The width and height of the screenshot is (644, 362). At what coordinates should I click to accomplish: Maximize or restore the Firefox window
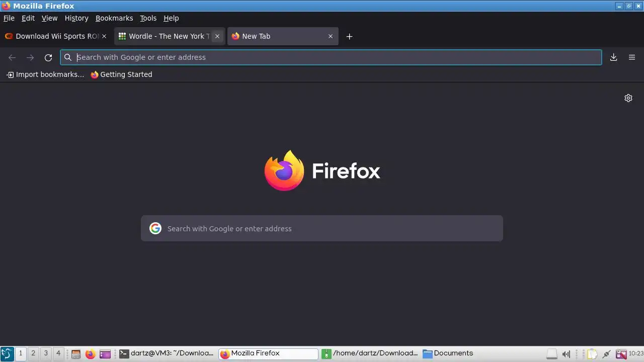[629, 6]
